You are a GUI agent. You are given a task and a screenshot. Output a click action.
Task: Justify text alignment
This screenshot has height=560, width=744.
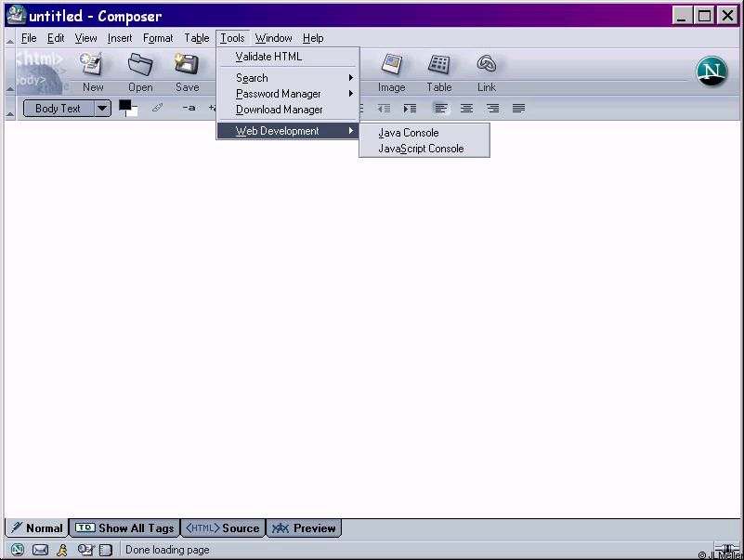[518, 109]
